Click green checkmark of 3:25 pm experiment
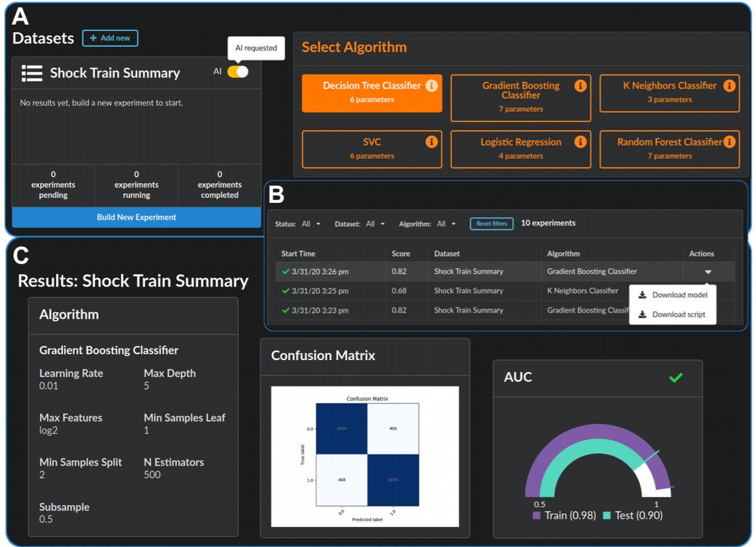 point(286,291)
